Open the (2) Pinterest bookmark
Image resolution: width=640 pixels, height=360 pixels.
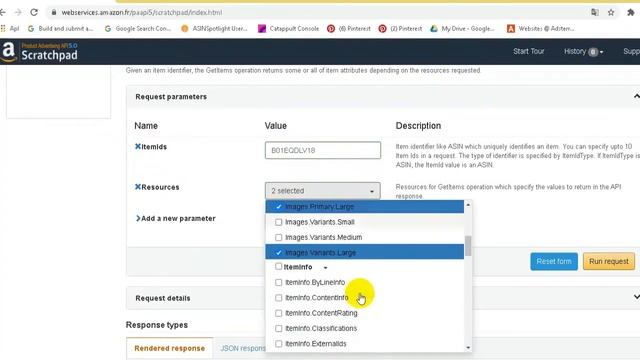pyautogui.click(x=400, y=29)
